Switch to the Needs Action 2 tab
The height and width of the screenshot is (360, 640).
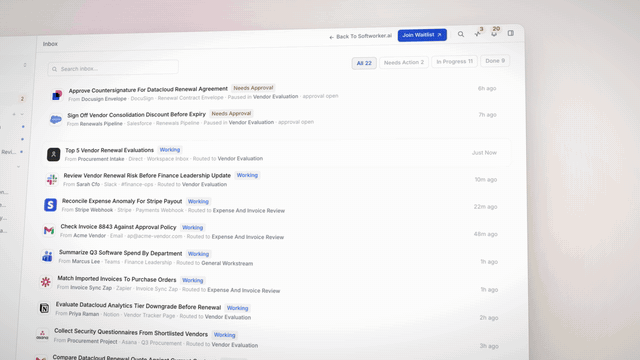coord(404,62)
